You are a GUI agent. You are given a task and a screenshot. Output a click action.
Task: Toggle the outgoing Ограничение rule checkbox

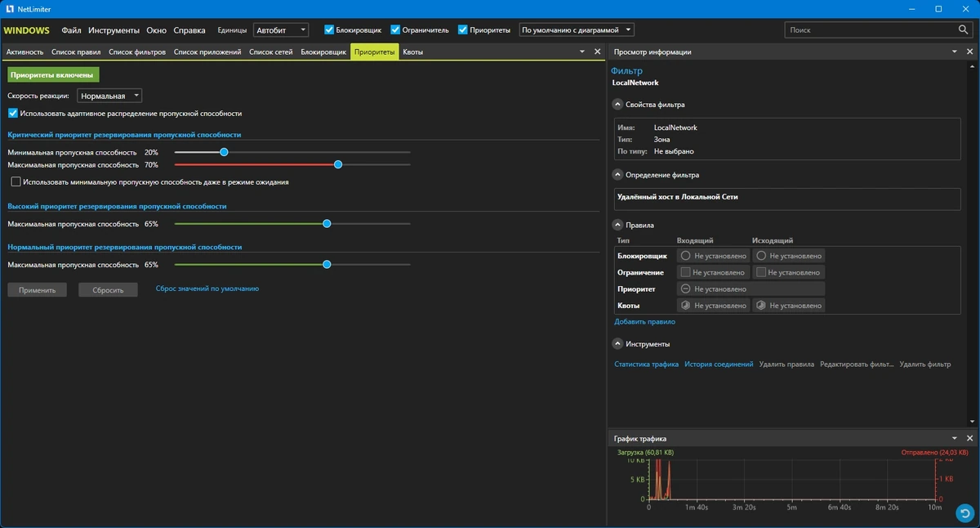point(761,272)
